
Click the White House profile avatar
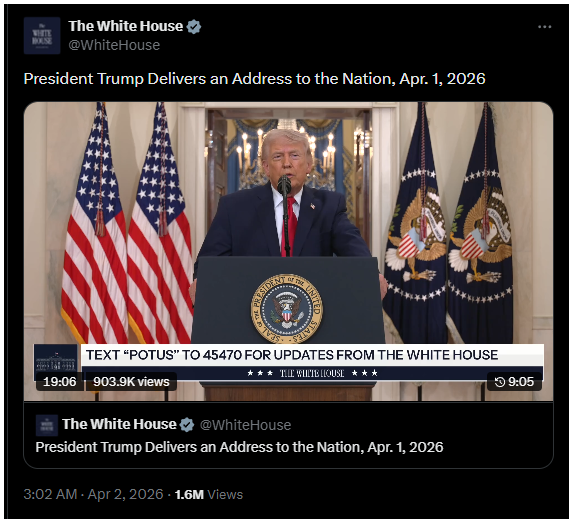click(x=42, y=35)
